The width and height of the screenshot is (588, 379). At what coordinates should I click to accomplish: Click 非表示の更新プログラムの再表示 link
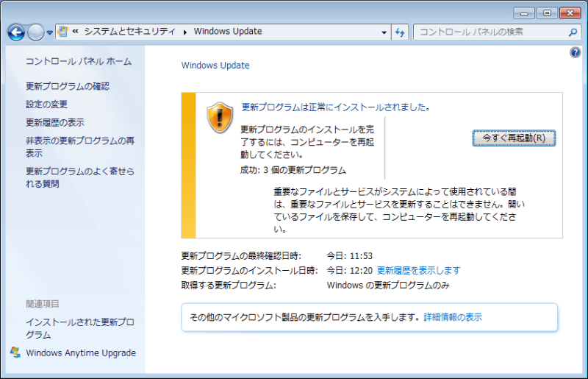pos(80,147)
